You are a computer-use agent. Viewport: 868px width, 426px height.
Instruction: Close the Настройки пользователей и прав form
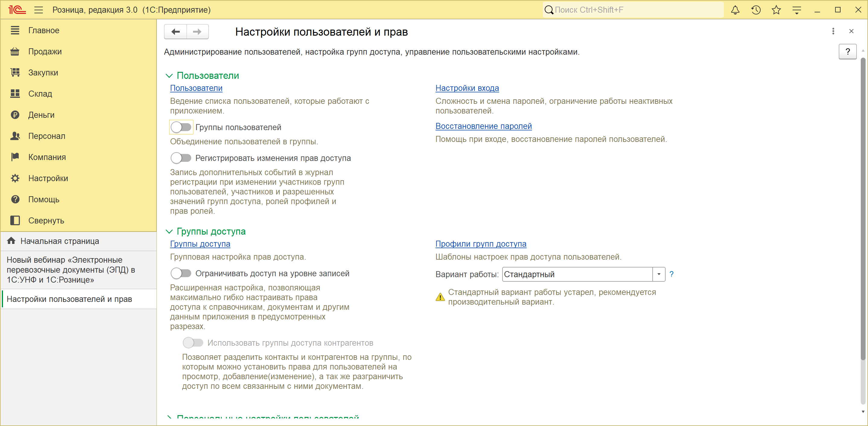(851, 31)
